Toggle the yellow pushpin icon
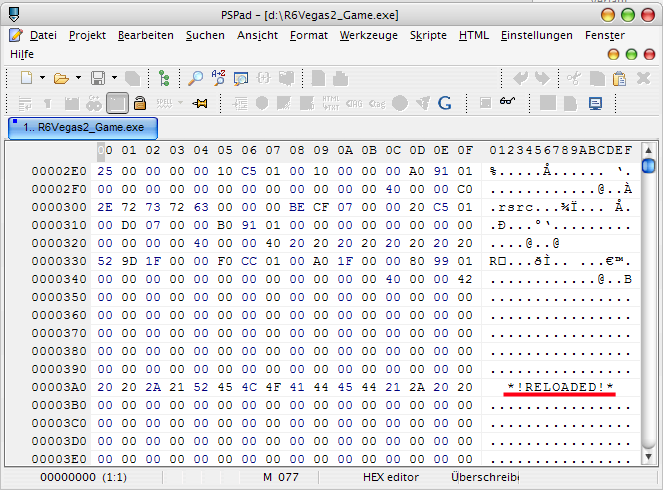This screenshot has width=663, height=490. (199, 102)
